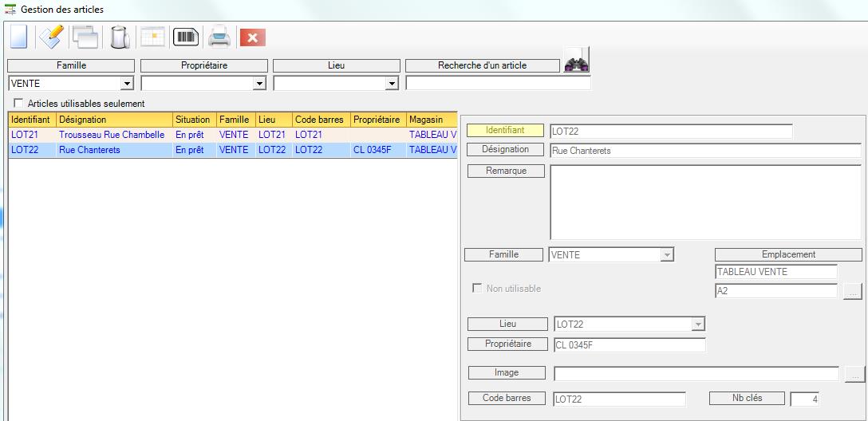Expand the Famille combo in detail panel

(x=668, y=255)
